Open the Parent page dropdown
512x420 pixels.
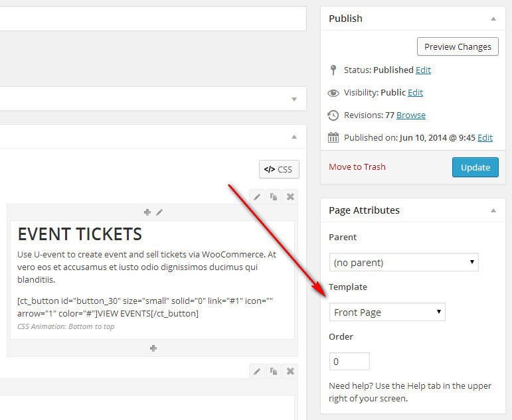point(404,262)
